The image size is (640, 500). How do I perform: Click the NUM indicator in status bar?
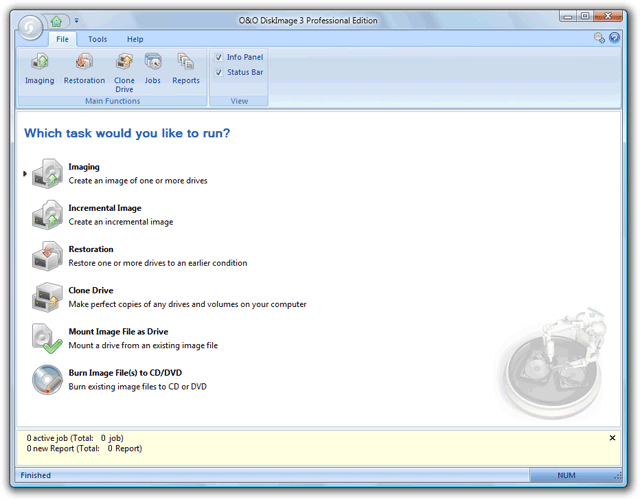point(566,475)
